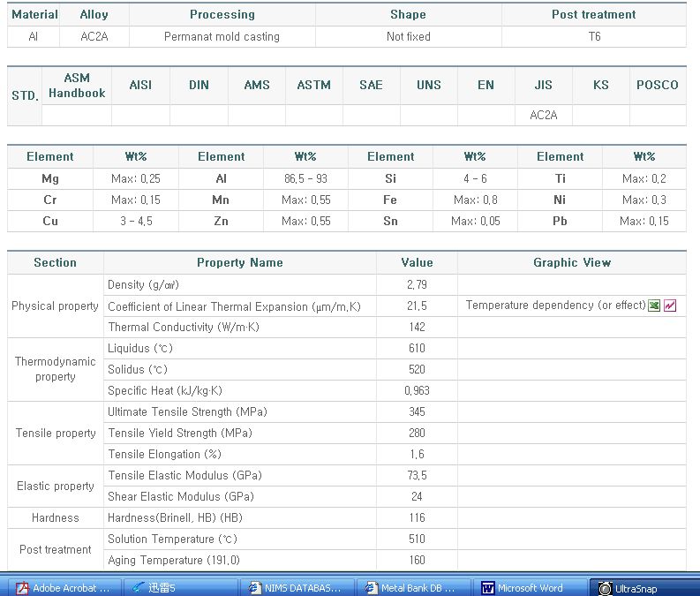Open Microsoft Word from the taskbar
The height and width of the screenshot is (596, 700).
click(529, 587)
